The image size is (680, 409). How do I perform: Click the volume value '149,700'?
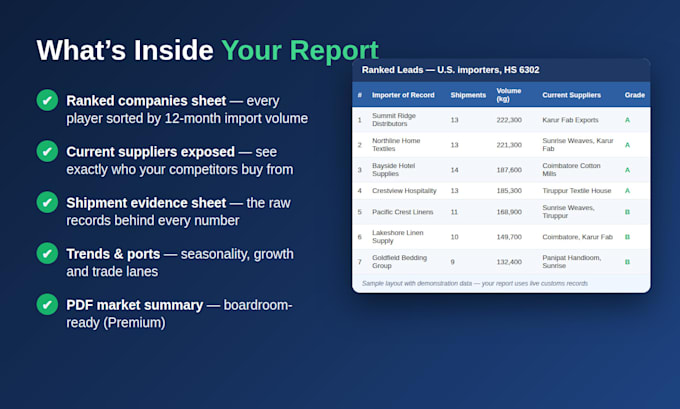pyautogui.click(x=509, y=237)
